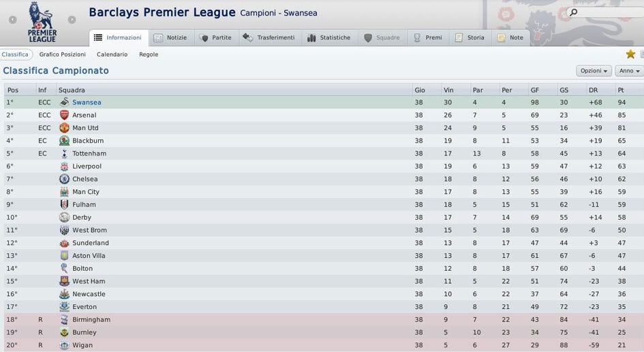Switch to the Notizie tab
Viewport: 644px width, 352px height.
pyautogui.click(x=170, y=38)
